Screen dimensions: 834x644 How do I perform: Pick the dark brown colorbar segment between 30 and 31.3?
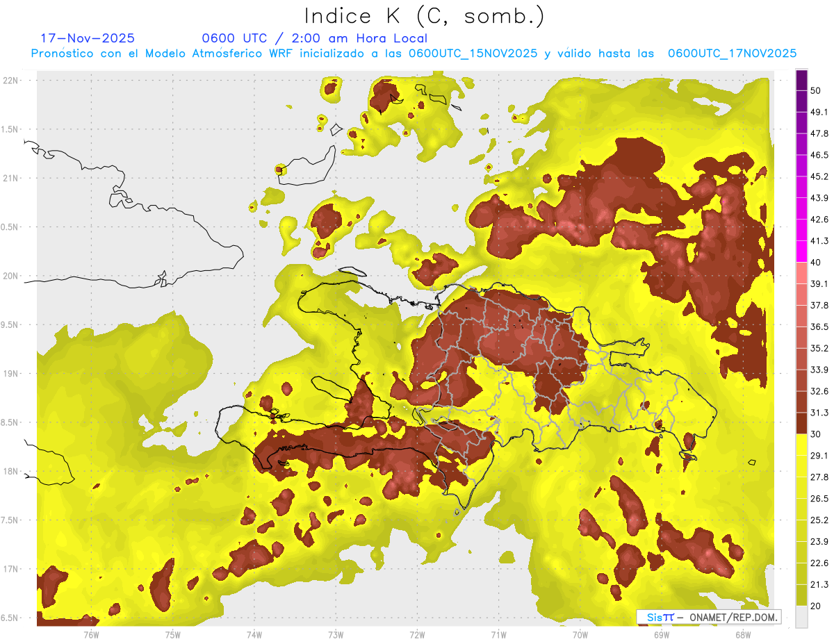[801, 424]
